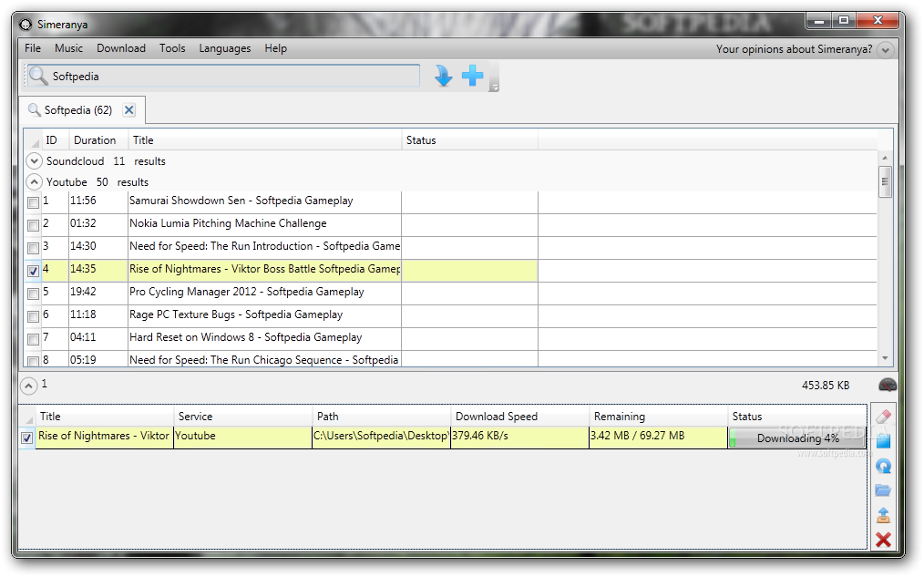
Task: Expand the Soundcloud 11 results group
Action: (35, 161)
